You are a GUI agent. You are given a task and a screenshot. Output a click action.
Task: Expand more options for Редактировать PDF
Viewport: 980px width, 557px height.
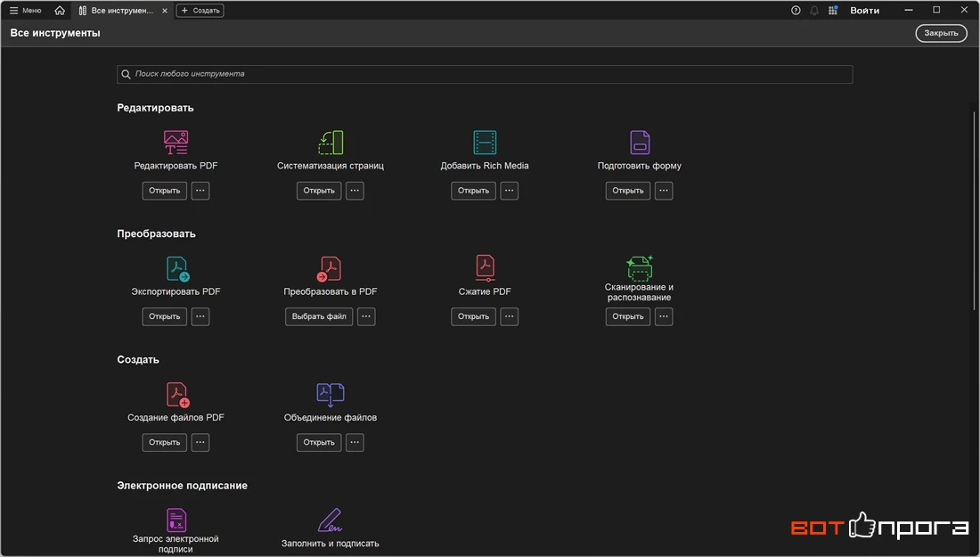[200, 191]
